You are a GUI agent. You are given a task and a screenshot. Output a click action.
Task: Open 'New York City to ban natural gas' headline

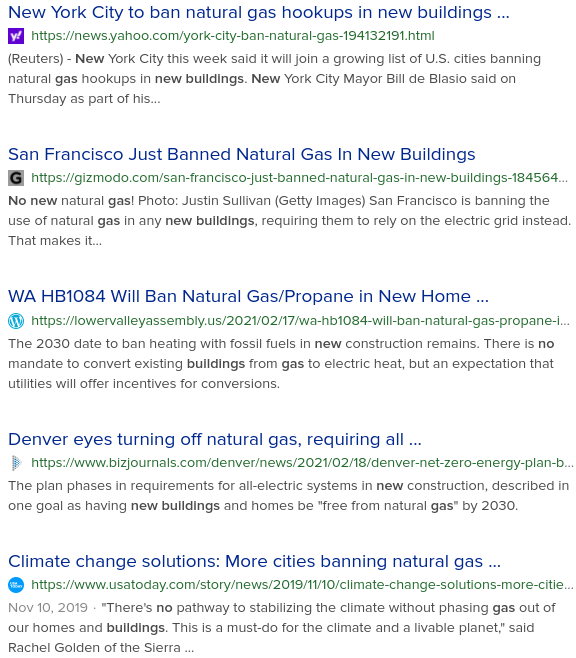[258, 13]
